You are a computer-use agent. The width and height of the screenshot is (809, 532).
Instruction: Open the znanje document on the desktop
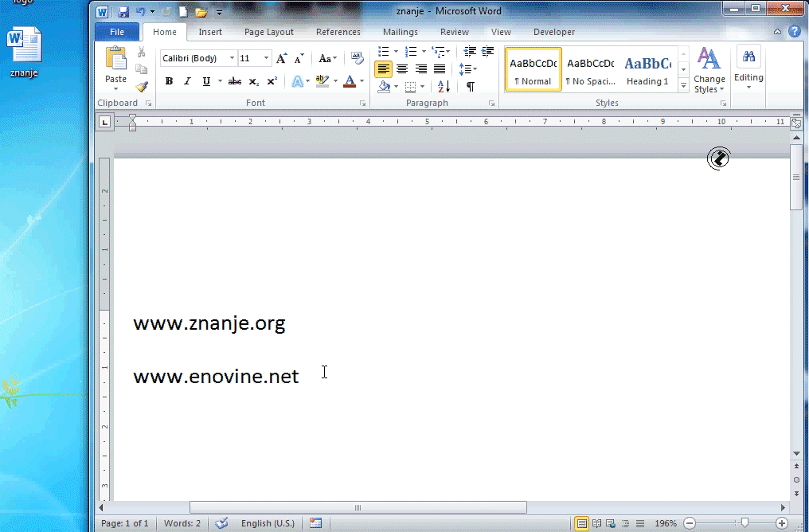tap(24, 53)
